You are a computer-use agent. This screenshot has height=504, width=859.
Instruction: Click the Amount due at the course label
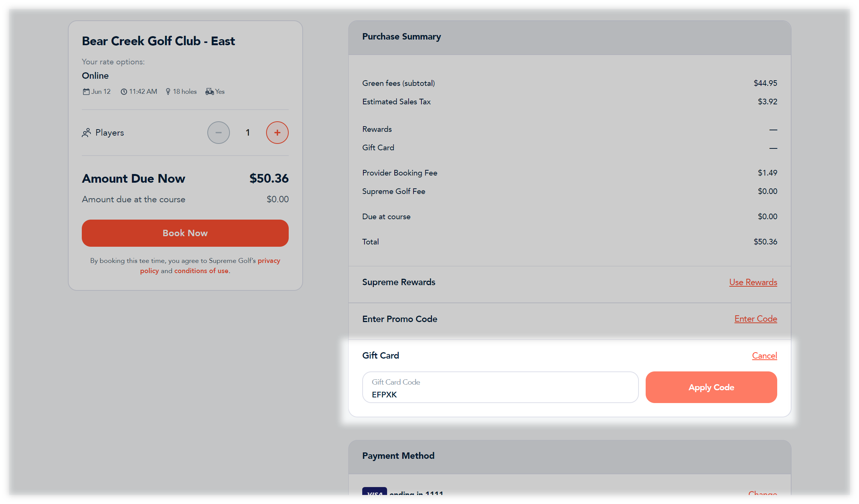coord(133,199)
